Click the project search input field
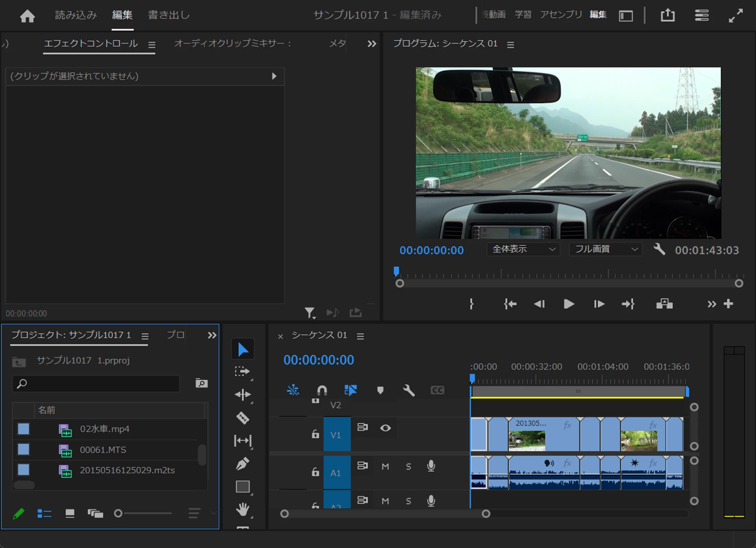756x548 pixels. pos(96,383)
